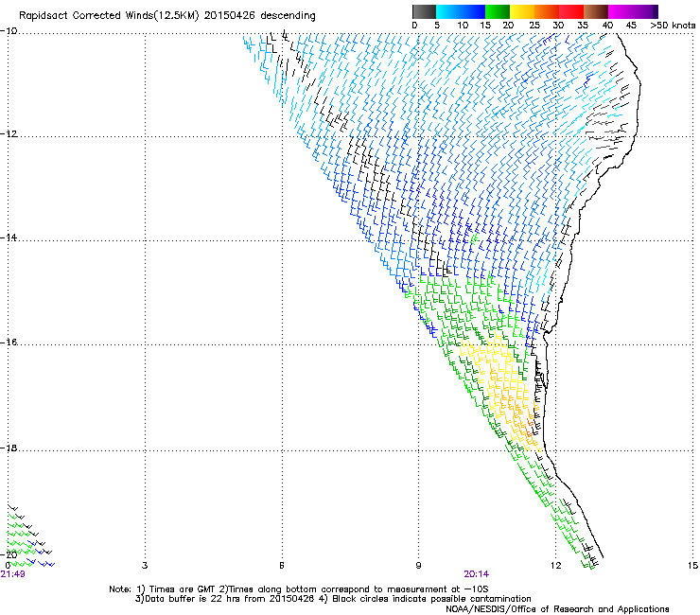This screenshot has height=615, width=700.
Task: Click the '25' label under the color bar
Action: point(534,26)
